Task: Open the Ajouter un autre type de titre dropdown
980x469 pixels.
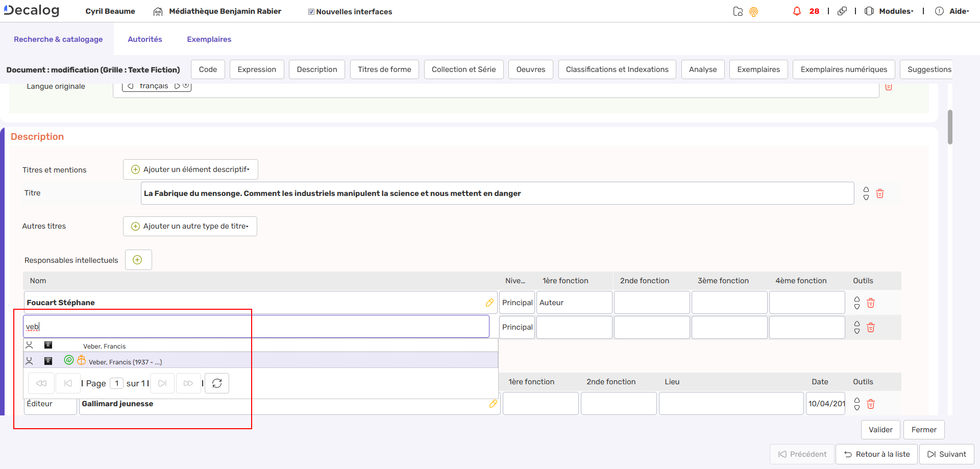Action: click(190, 226)
